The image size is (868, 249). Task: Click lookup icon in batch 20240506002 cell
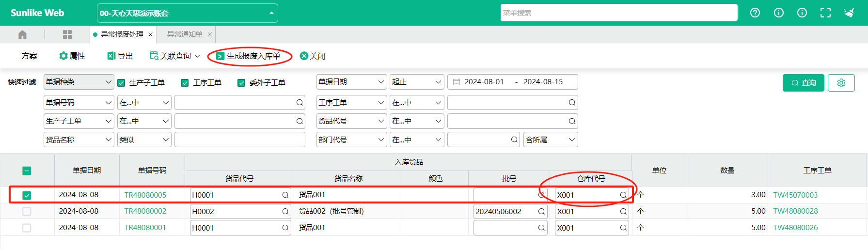click(x=541, y=212)
